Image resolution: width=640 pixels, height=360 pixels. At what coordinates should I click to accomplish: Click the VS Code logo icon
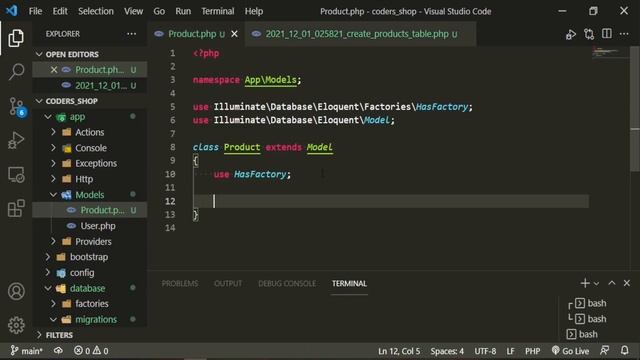[x=11, y=11]
